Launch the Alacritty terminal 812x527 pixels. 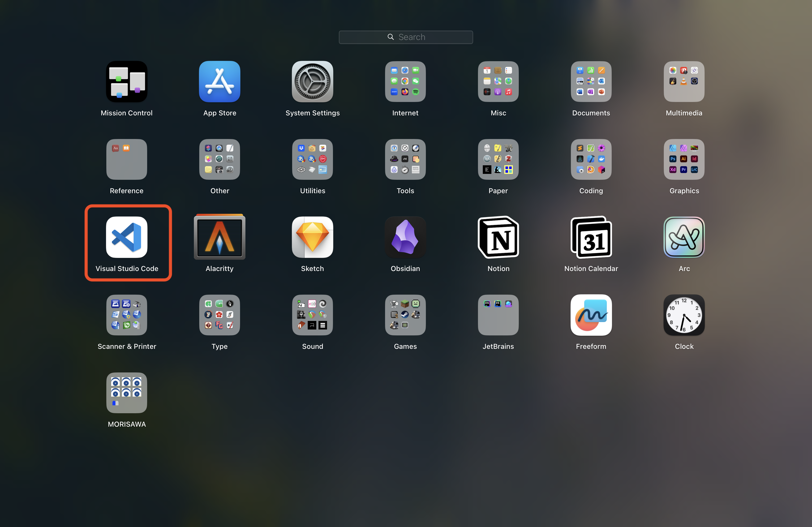pos(220,237)
